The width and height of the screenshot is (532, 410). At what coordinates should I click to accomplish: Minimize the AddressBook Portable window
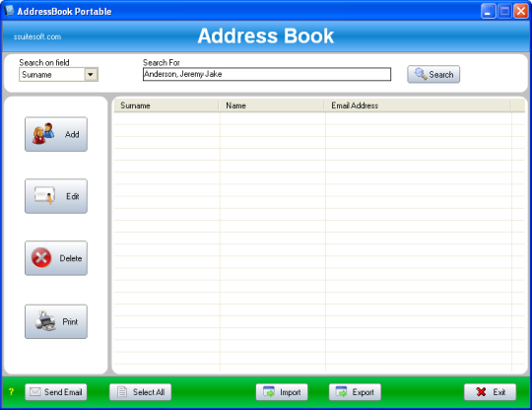point(489,11)
